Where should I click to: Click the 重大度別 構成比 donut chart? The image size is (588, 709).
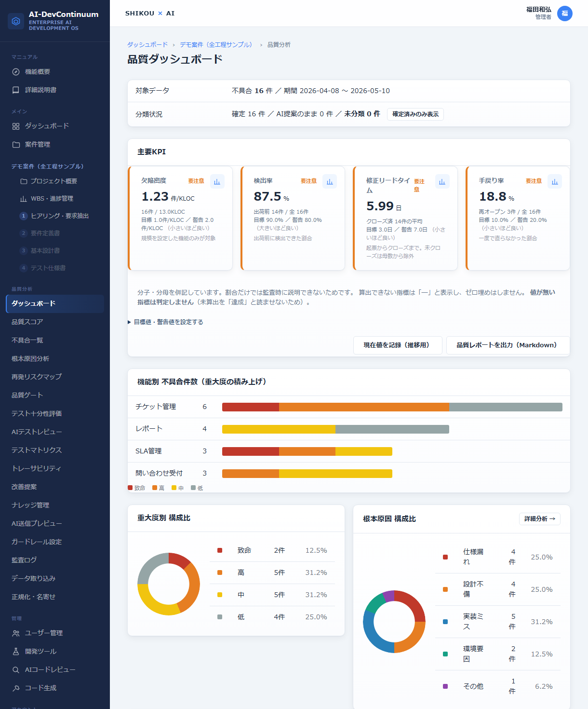[169, 584]
